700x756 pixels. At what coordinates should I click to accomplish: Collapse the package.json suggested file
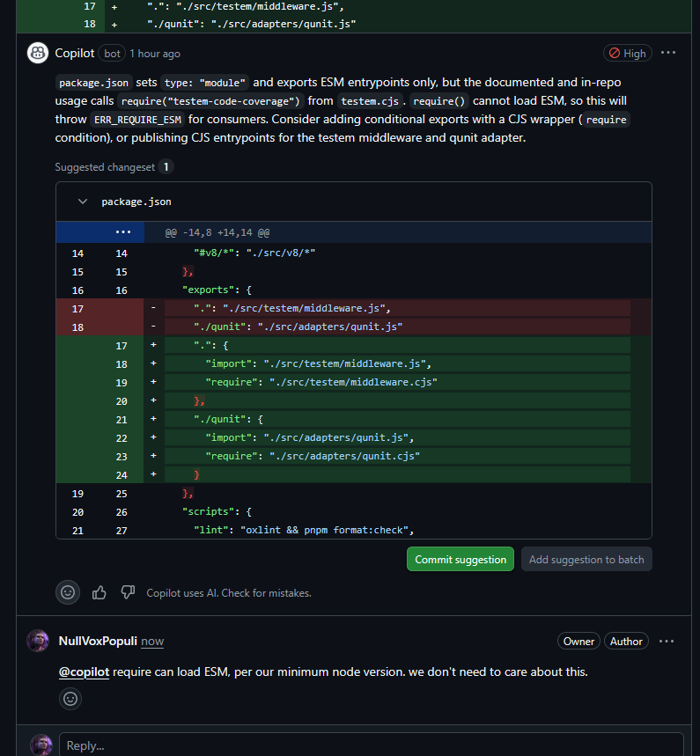point(83,202)
